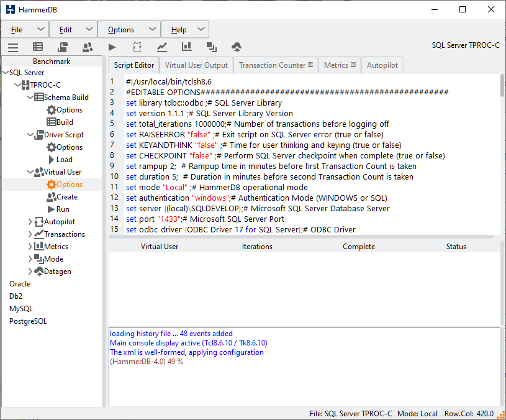
Task: Click the Virtual Users toolbar icon
Action: [x=88, y=47]
